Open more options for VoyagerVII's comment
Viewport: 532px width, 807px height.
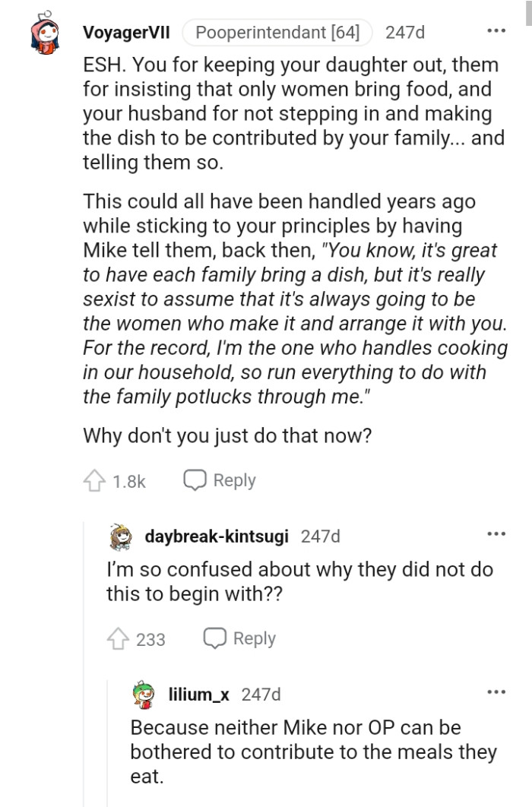[x=496, y=32]
